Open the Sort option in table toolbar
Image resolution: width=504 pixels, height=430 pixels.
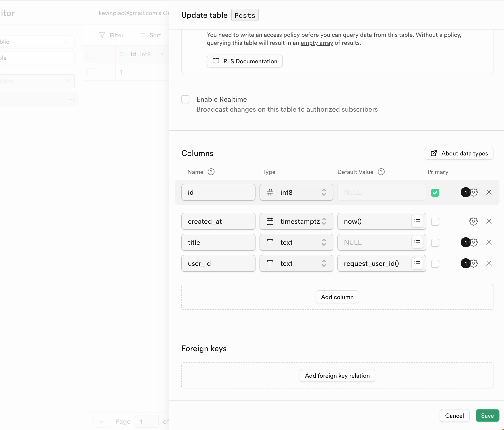(x=150, y=35)
